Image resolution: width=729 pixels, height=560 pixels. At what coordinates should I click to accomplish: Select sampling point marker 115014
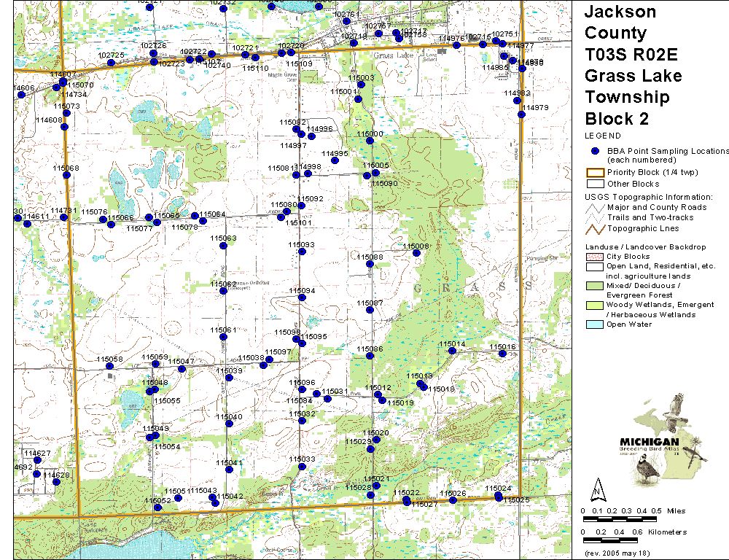point(452,351)
